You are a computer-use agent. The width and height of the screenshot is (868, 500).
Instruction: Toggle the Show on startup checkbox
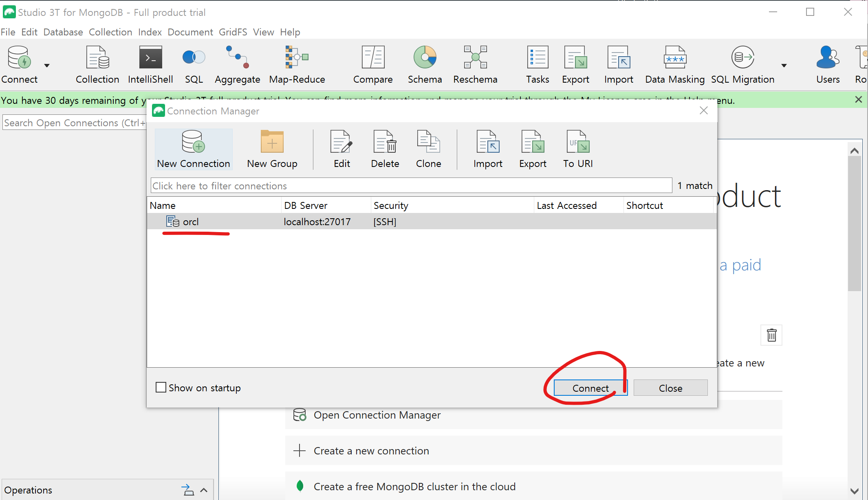pos(161,387)
